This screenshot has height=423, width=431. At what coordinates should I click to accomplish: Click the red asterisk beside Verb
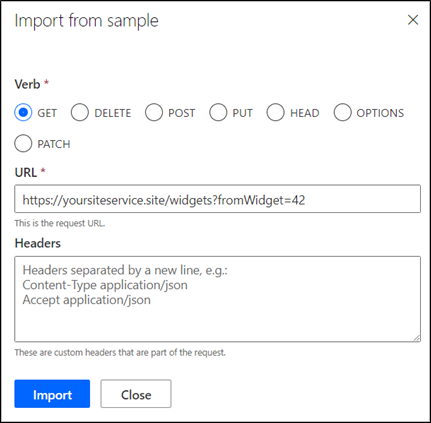(46, 82)
